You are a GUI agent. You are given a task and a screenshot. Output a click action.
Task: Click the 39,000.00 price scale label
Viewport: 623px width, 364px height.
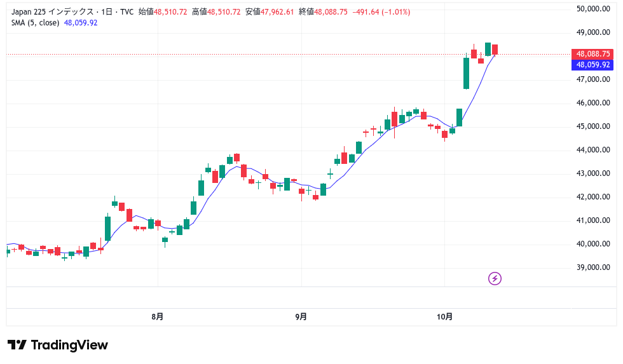592,267
